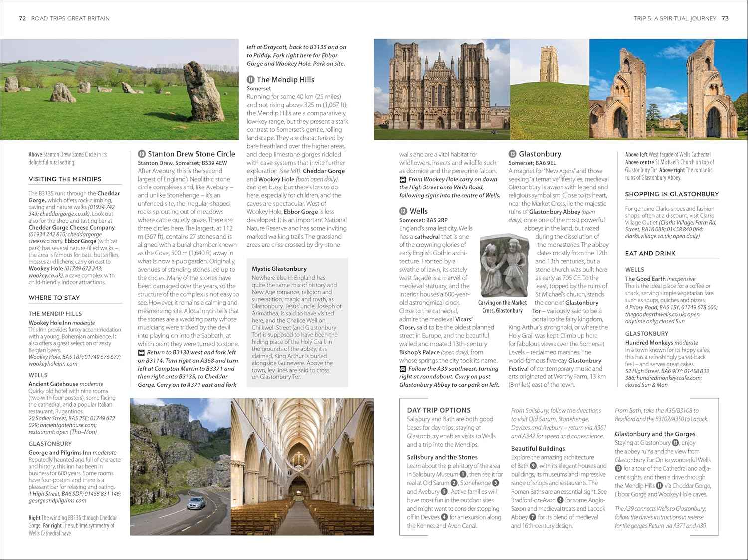Select the 'Ancient Gatehouse' listing name
This screenshot has width=748, height=560.
(53, 384)
